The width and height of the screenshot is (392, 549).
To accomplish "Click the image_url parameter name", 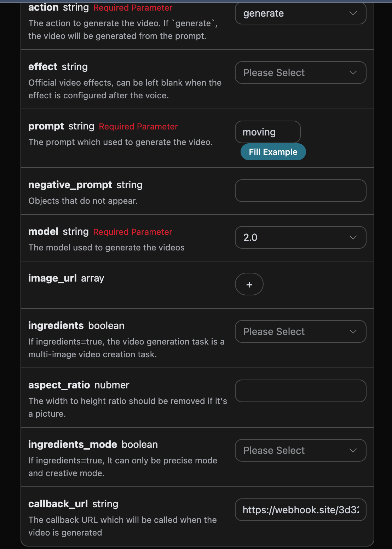I will pyautogui.click(x=52, y=278).
